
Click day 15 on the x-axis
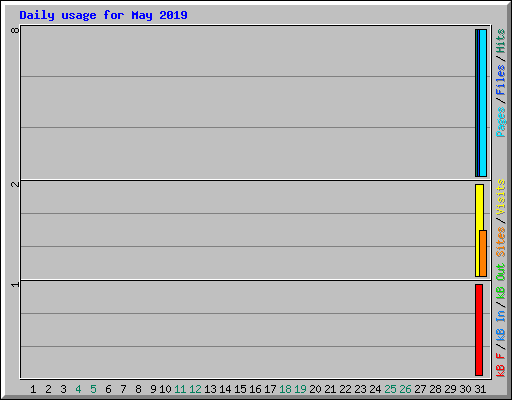click(240, 389)
